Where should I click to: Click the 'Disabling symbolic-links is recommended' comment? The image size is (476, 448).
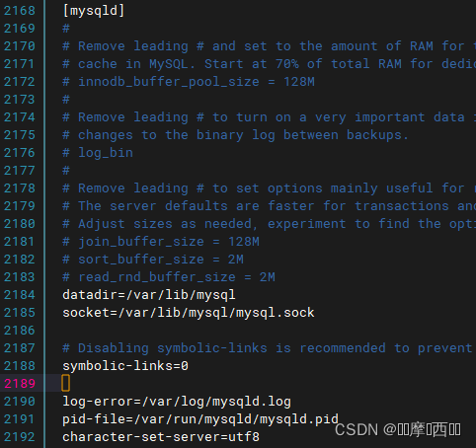(269, 348)
